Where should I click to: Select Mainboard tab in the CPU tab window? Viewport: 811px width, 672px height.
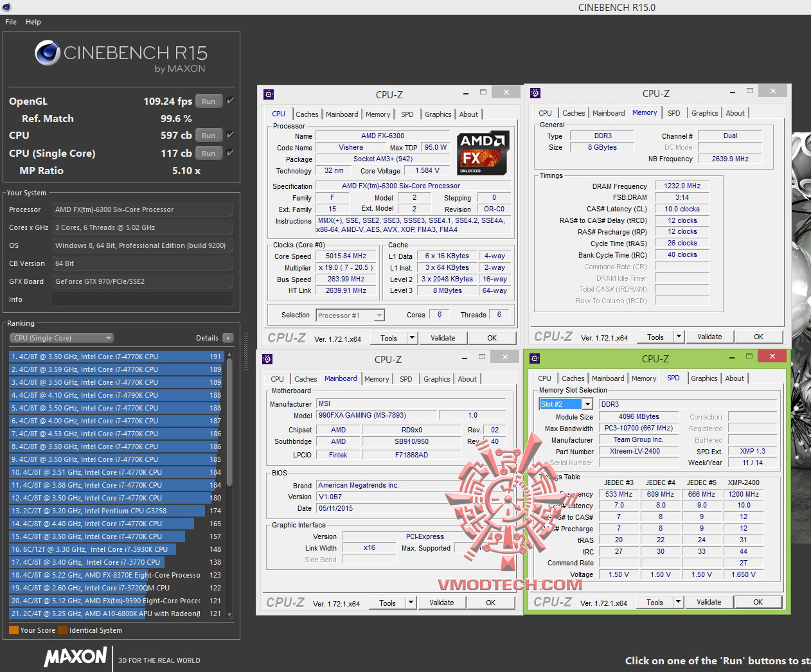click(342, 114)
